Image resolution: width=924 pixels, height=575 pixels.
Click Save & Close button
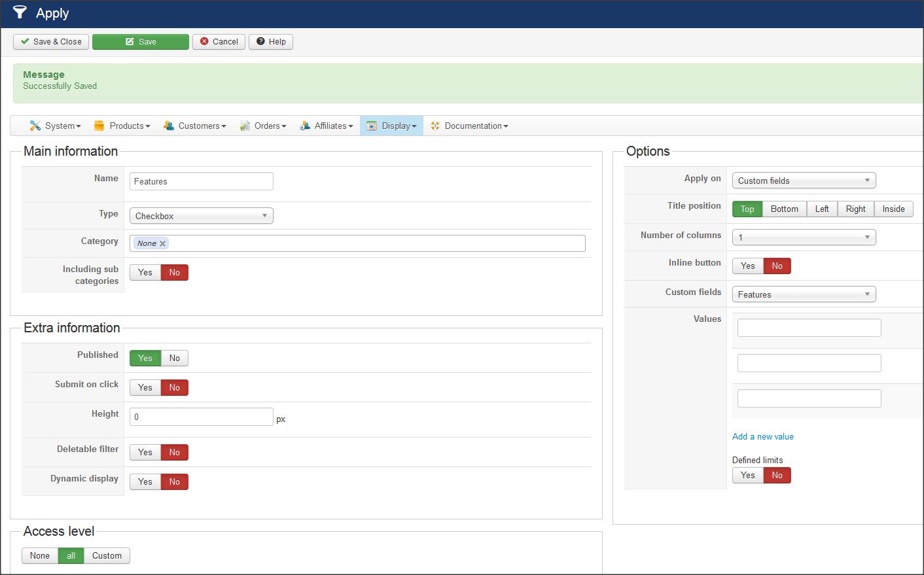[51, 42]
